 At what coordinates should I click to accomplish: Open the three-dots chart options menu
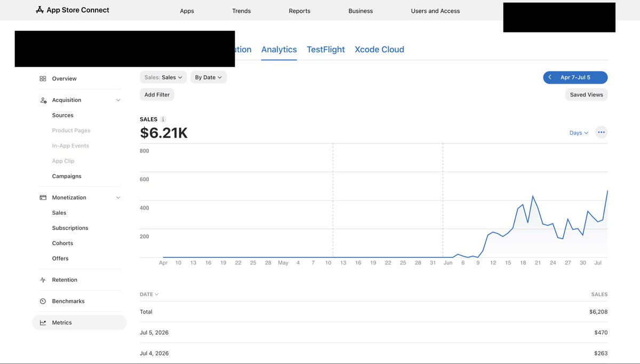[x=601, y=132]
